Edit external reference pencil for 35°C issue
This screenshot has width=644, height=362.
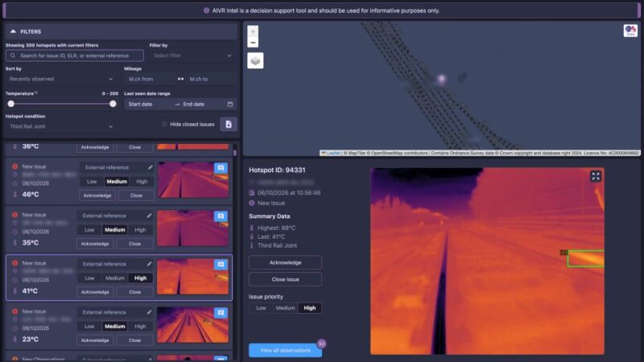(x=149, y=216)
